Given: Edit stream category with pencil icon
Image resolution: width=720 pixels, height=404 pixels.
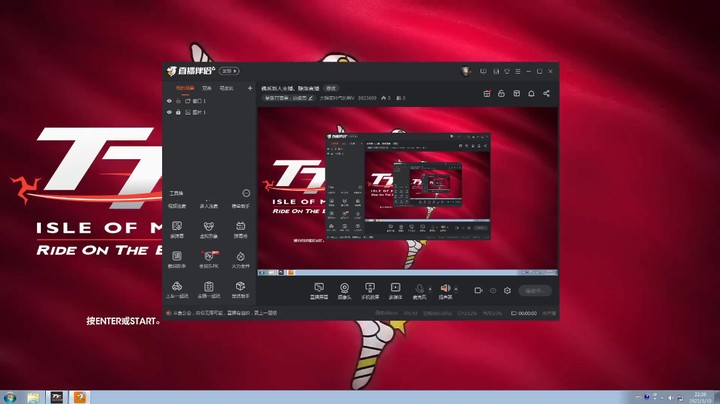Looking at the screenshot, I should point(310,98).
